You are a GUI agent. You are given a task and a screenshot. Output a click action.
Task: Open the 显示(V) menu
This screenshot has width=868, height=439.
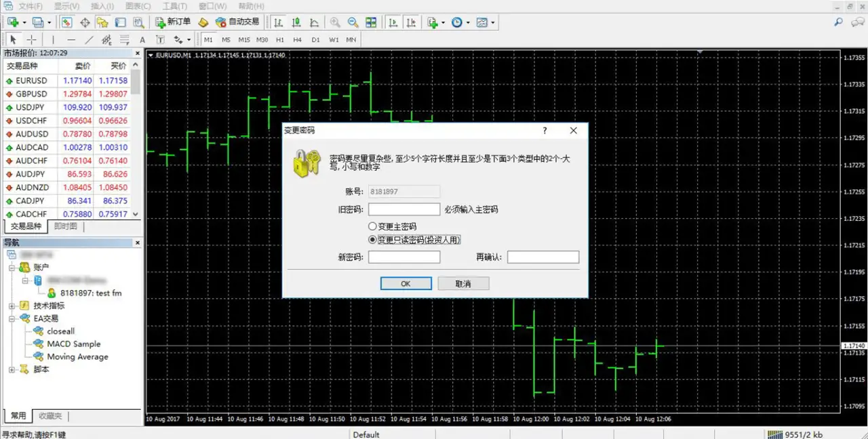[66, 6]
